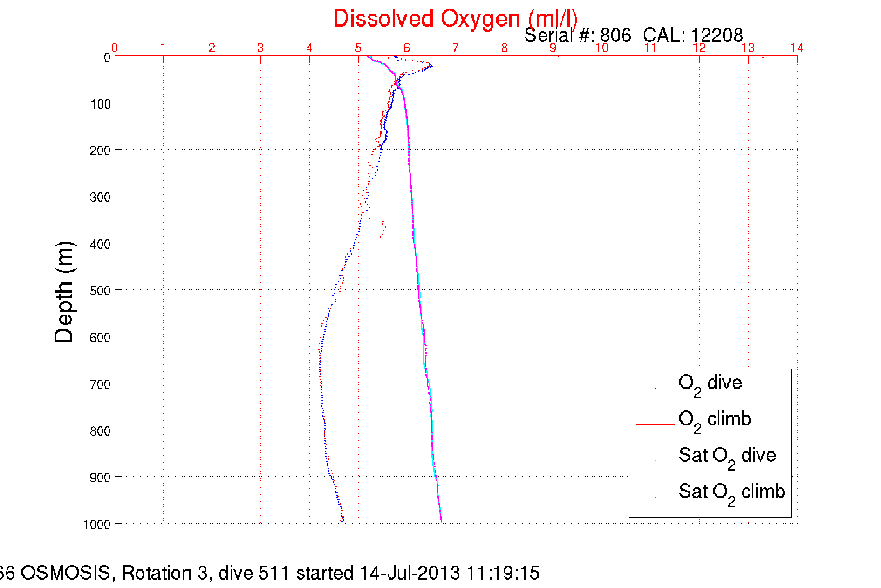Click the "200" depth axis tick label
Viewport: 881px width, 588px height.
point(100,150)
